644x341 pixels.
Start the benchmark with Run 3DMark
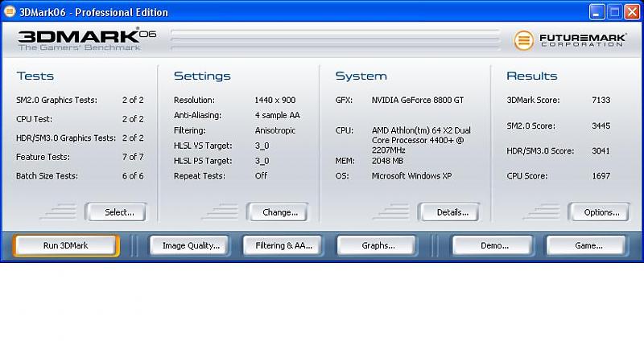(66, 245)
